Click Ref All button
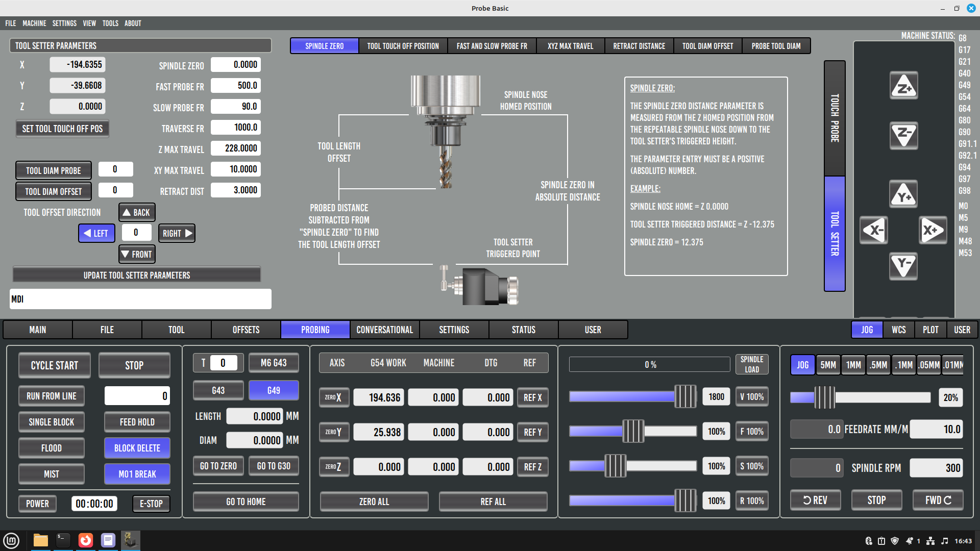Image resolution: width=980 pixels, height=551 pixels. [x=493, y=502]
